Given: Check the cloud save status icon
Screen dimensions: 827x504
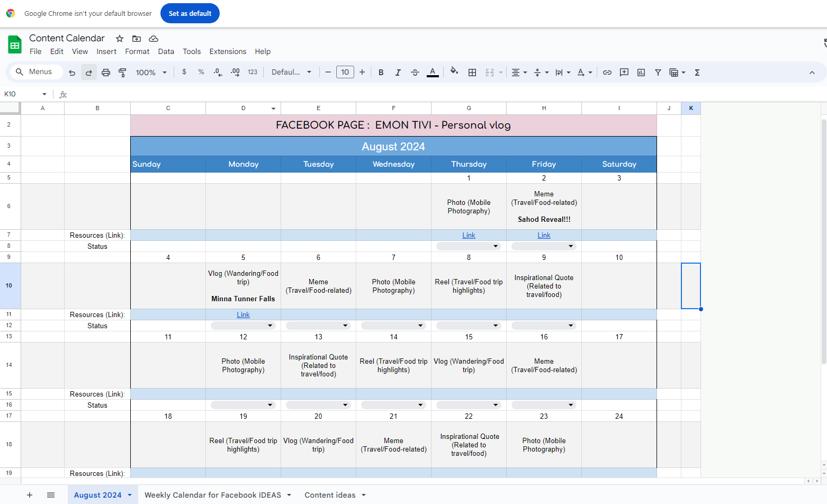Looking at the screenshot, I should [154, 39].
